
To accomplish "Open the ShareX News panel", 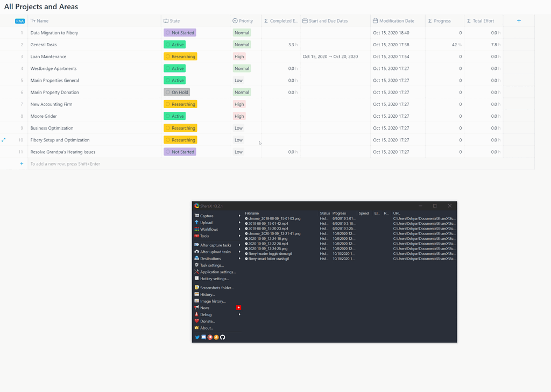I will click(204, 308).
